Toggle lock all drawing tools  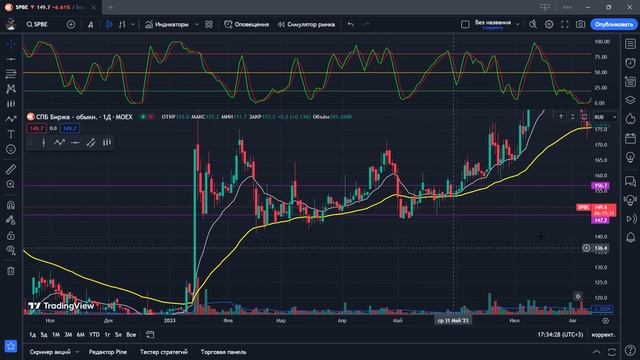(11, 236)
